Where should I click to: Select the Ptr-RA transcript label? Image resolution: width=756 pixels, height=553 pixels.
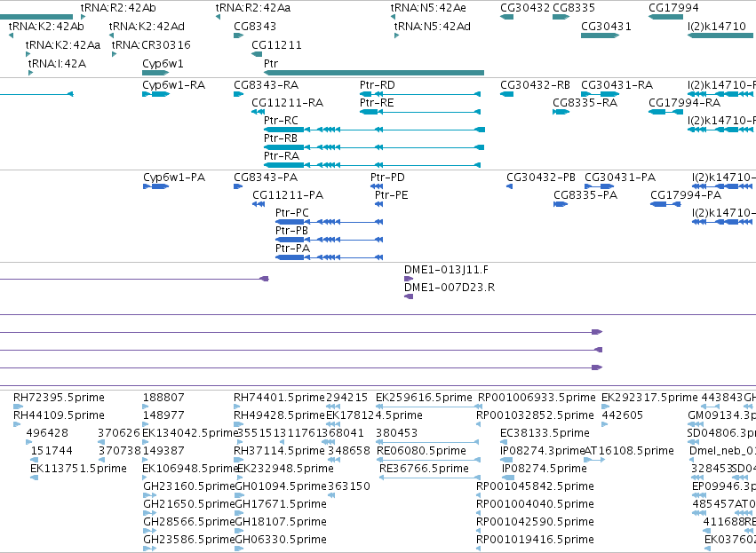pos(282,156)
